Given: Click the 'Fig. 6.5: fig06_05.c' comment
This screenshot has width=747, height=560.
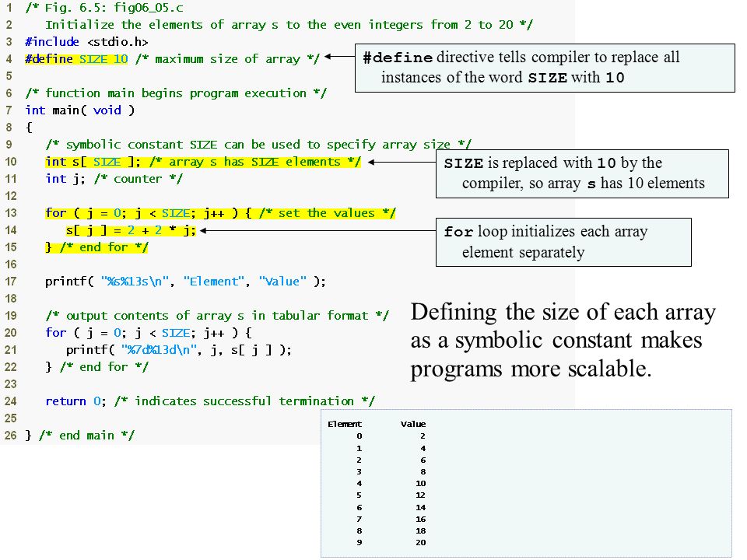Looking at the screenshot, I should (104, 8).
